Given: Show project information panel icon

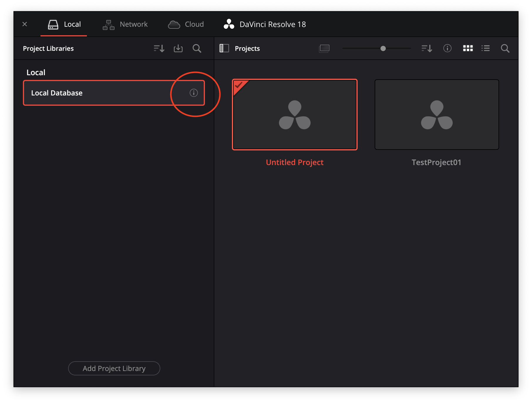Looking at the screenshot, I should (x=447, y=48).
